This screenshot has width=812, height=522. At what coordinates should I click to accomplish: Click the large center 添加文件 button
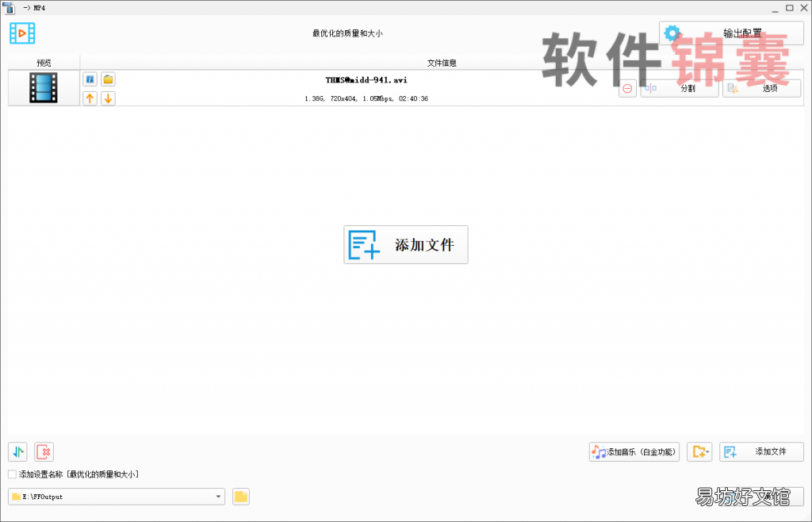tap(406, 244)
